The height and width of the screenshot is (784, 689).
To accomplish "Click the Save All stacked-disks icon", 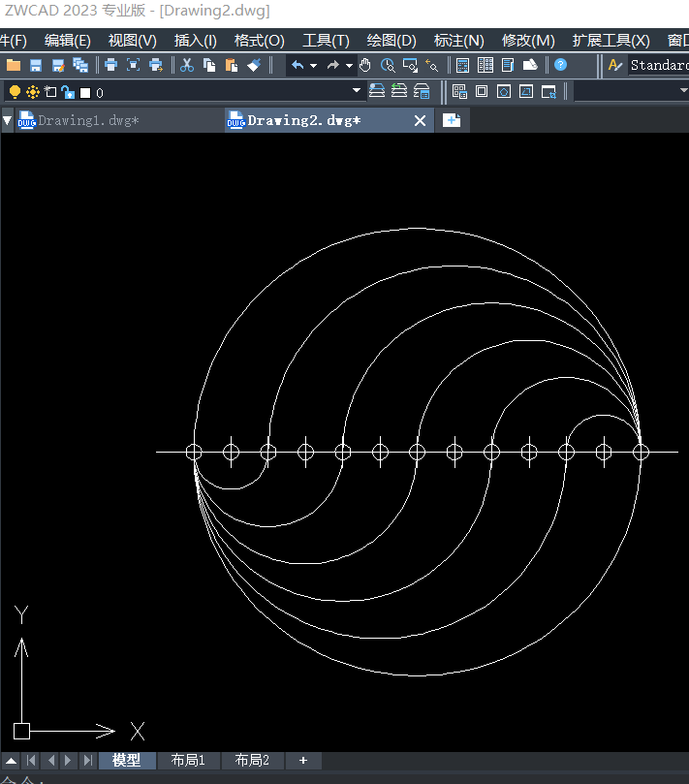I will click(x=80, y=65).
